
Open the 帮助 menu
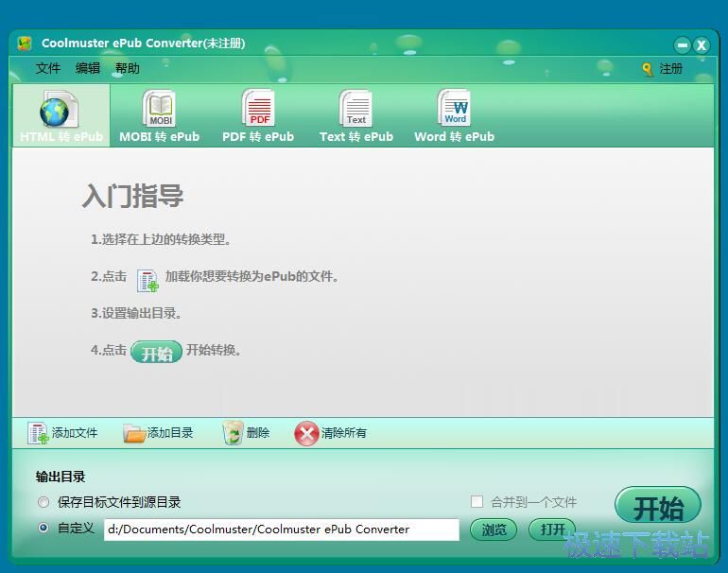tap(128, 68)
